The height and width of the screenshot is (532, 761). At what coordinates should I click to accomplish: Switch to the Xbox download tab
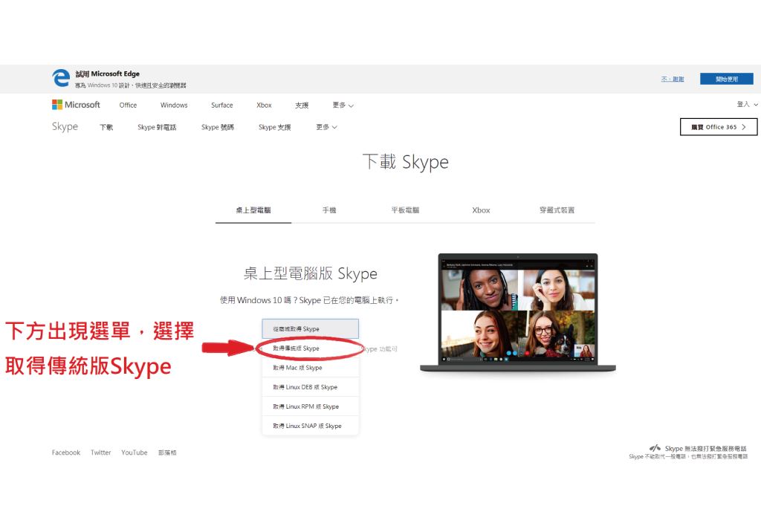(481, 210)
